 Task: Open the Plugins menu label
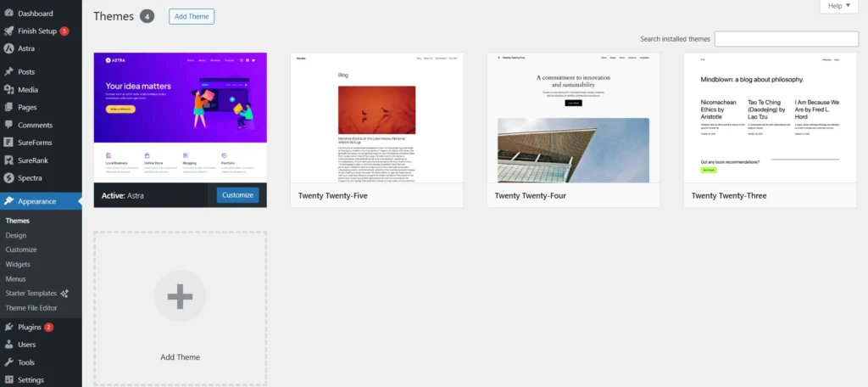[x=30, y=327]
